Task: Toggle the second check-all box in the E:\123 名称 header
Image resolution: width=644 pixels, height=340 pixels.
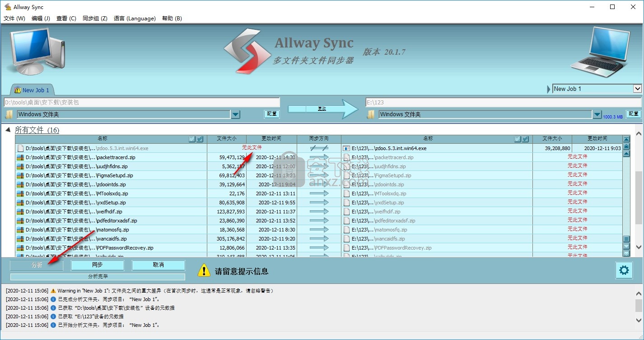Action: pyautogui.click(x=526, y=139)
